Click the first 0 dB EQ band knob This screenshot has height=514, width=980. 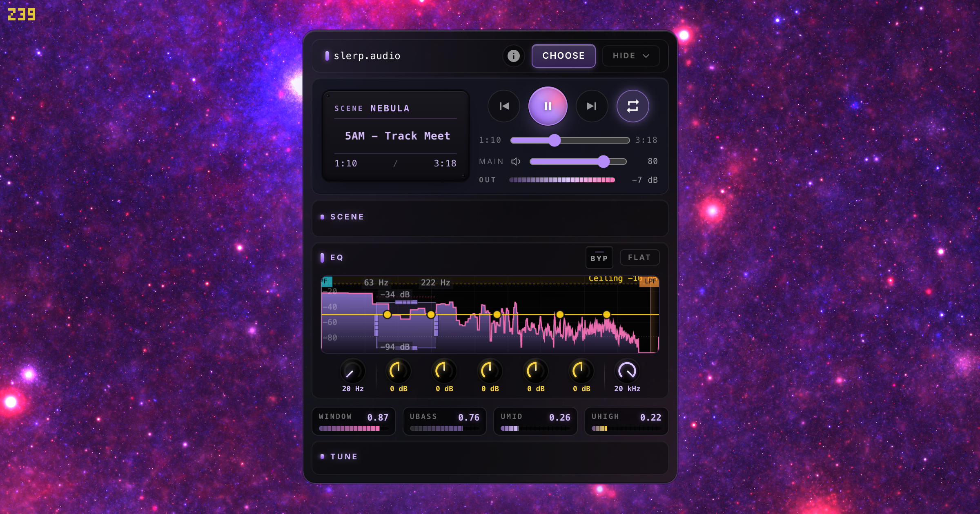click(398, 371)
